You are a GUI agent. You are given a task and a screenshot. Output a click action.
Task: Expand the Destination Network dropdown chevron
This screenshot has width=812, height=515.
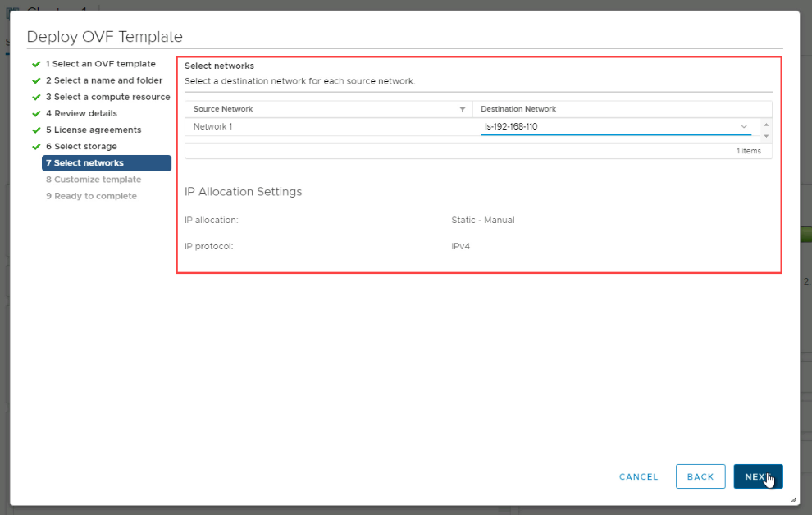click(x=744, y=126)
